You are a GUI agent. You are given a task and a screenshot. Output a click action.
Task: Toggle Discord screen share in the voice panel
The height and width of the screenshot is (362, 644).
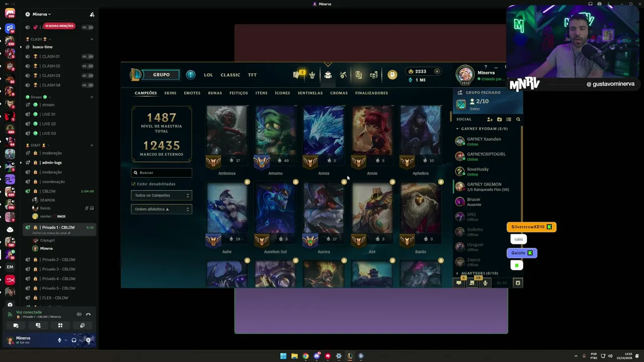coord(38,325)
